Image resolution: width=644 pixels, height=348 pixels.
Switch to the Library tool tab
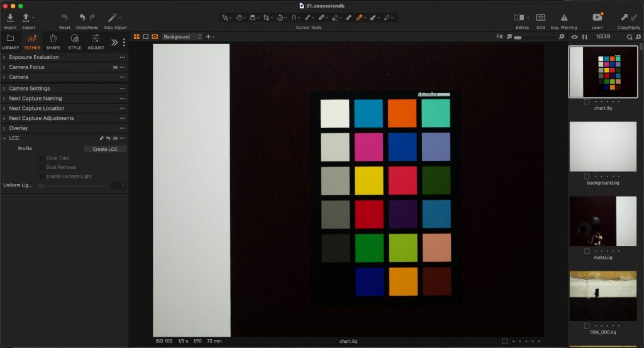pyautogui.click(x=11, y=42)
